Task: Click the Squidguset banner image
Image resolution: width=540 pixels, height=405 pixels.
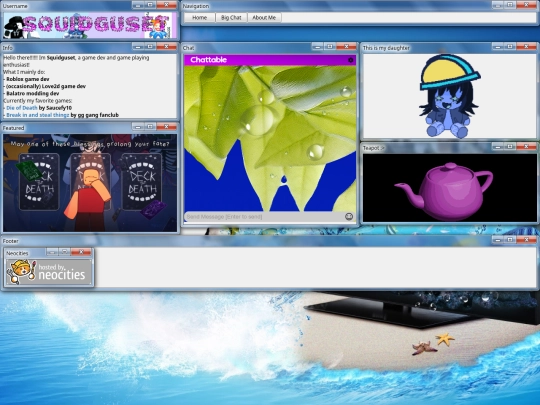Action: (90, 26)
